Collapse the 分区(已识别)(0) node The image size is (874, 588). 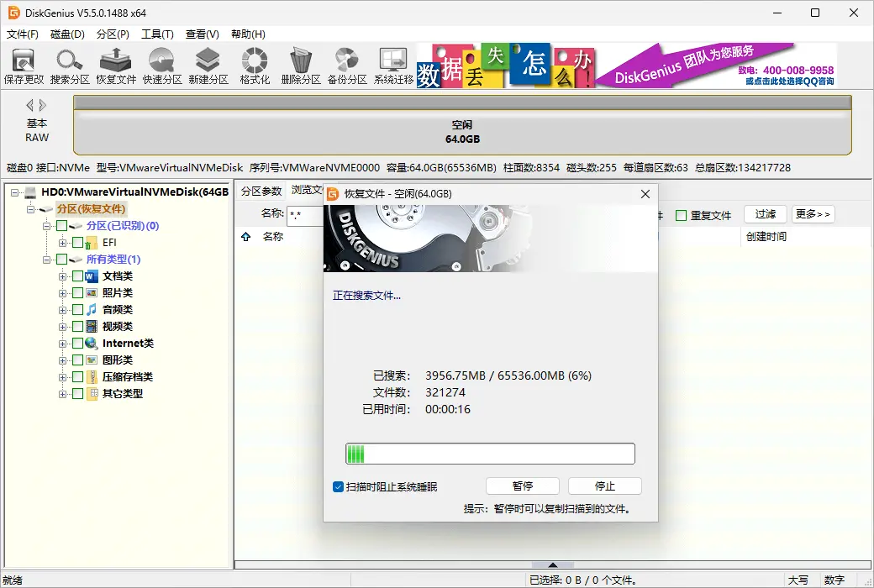(47, 226)
